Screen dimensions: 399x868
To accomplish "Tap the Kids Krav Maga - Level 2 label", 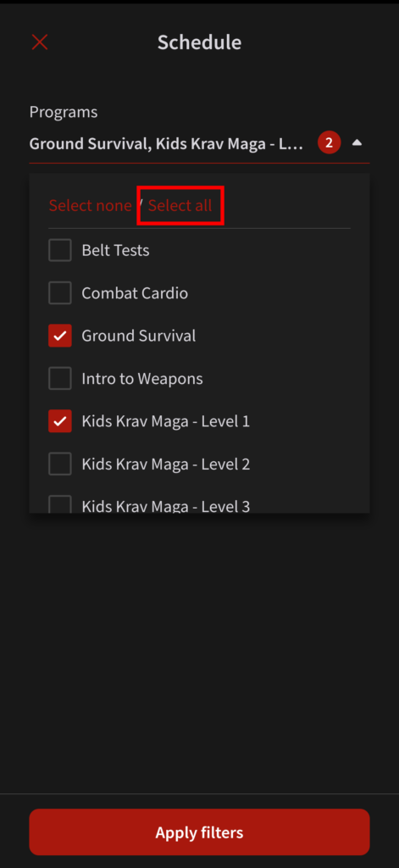I will [166, 464].
